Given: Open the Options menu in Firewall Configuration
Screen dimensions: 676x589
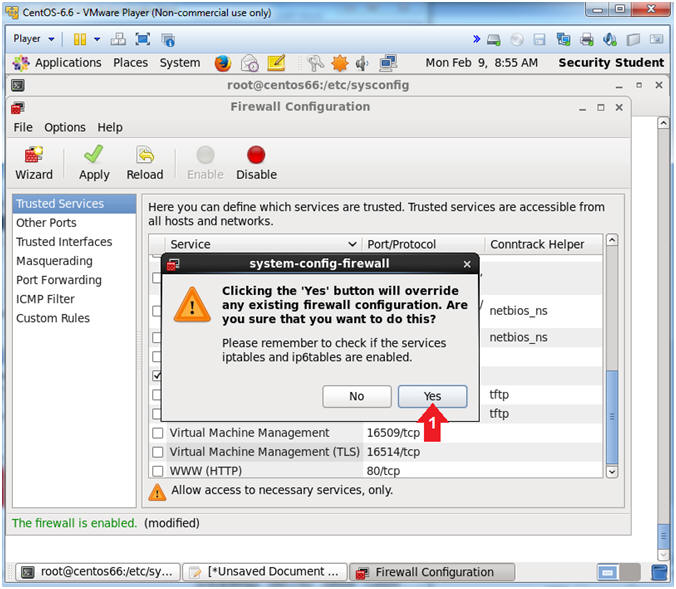Looking at the screenshot, I should click(65, 128).
